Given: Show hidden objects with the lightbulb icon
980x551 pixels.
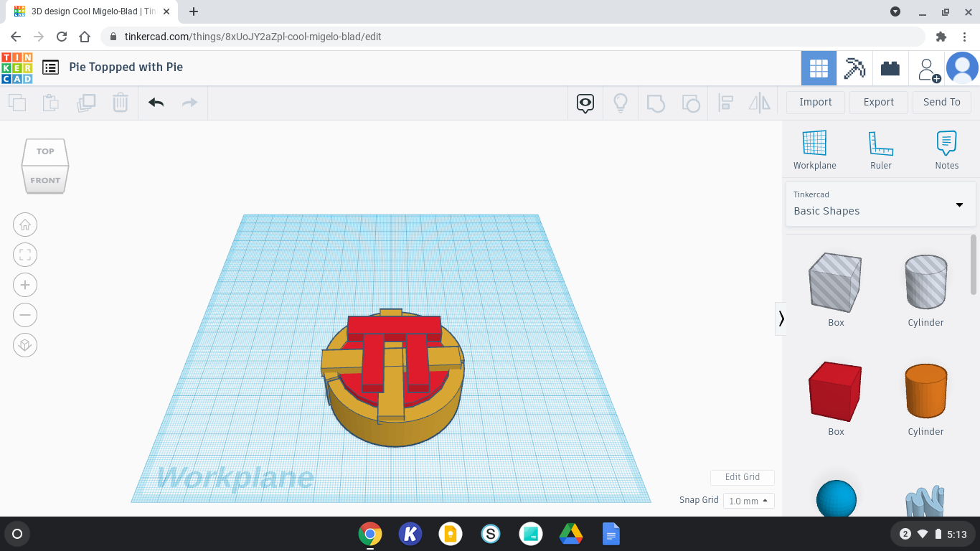Looking at the screenshot, I should tap(620, 103).
